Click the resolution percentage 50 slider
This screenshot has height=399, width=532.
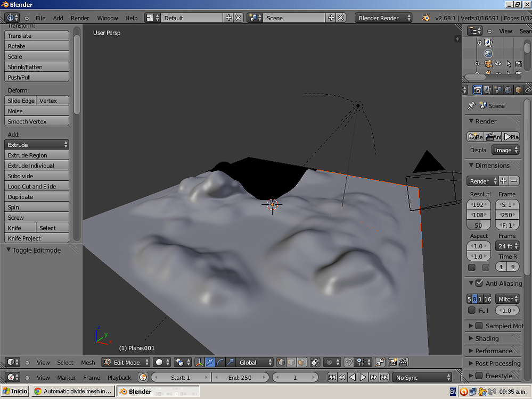tap(478, 225)
